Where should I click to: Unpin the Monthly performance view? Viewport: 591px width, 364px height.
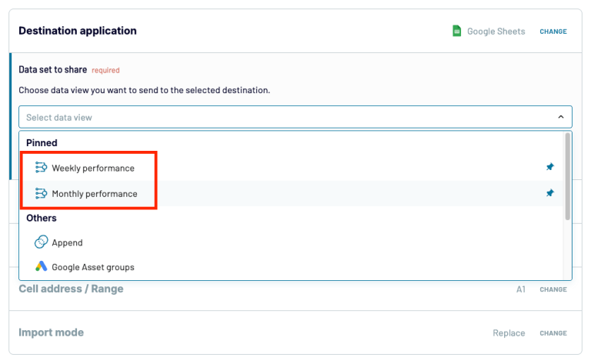pyautogui.click(x=549, y=194)
